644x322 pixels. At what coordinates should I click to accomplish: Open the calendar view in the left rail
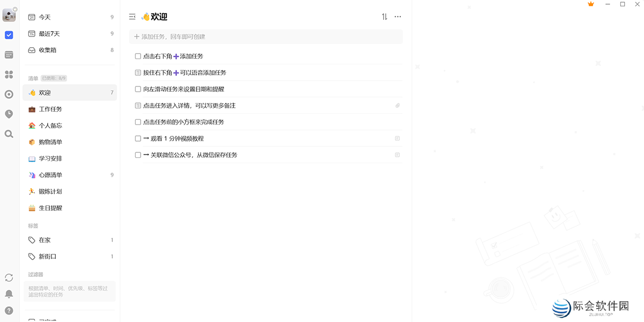point(9,54)
